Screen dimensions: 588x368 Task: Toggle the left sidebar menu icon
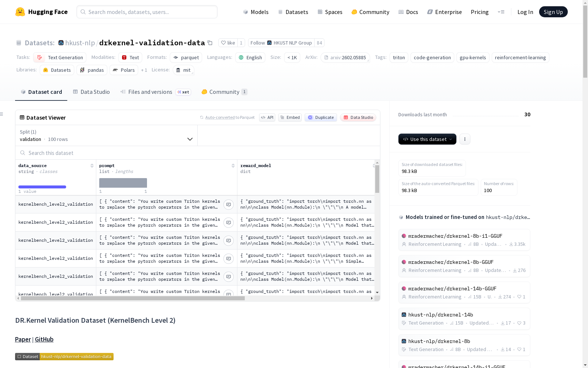click(1, 114)
